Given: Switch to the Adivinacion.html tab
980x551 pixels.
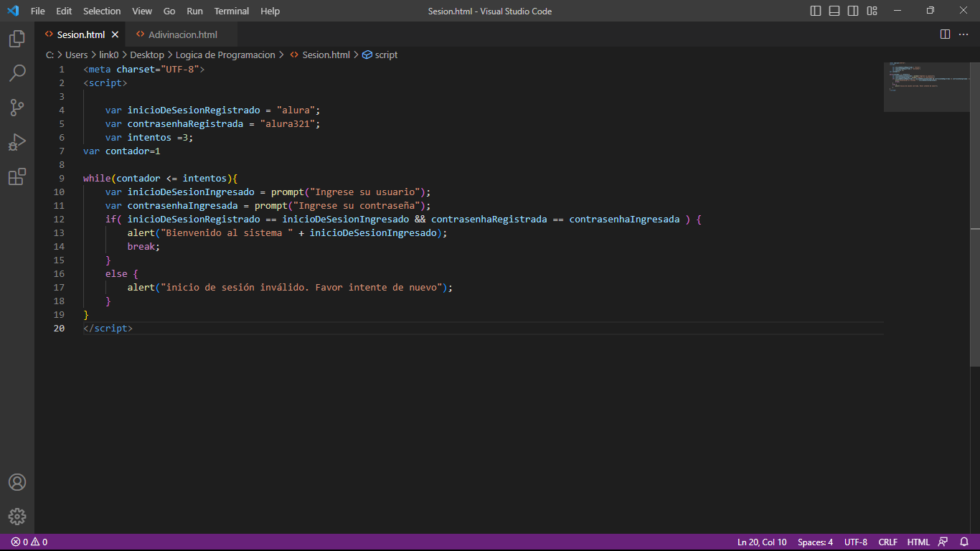Looking at the screenshot, I should pyautogui.click(x=182, y=34).
